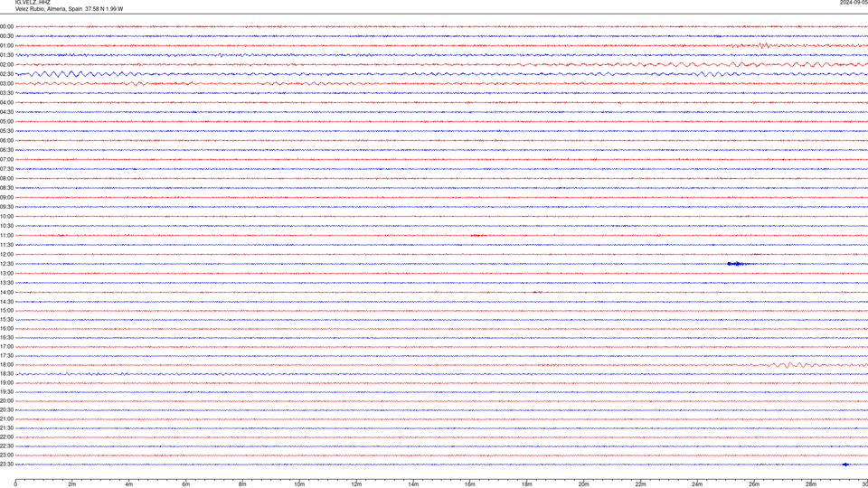Select the 19:00 time label
868x488 pixels.
[6, 382]
